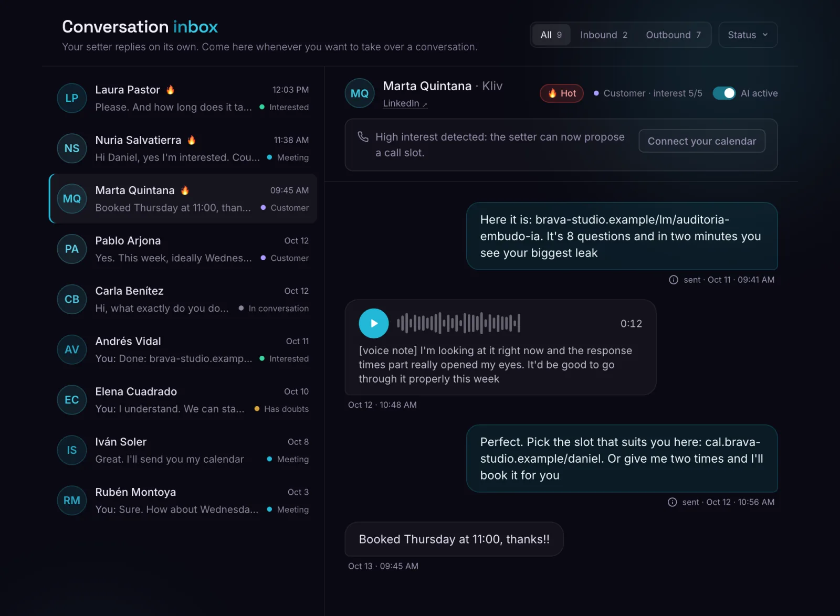
Task: Switch to the All conversations tab
Action: tap(551, 35)
